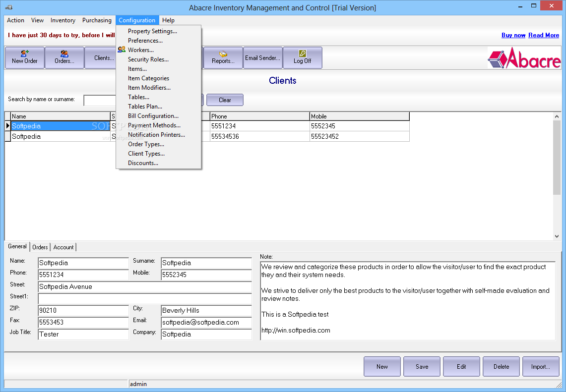Screen dimensions: 566x392
Task: Open the Action menu
Action: [x=15, y=20]
